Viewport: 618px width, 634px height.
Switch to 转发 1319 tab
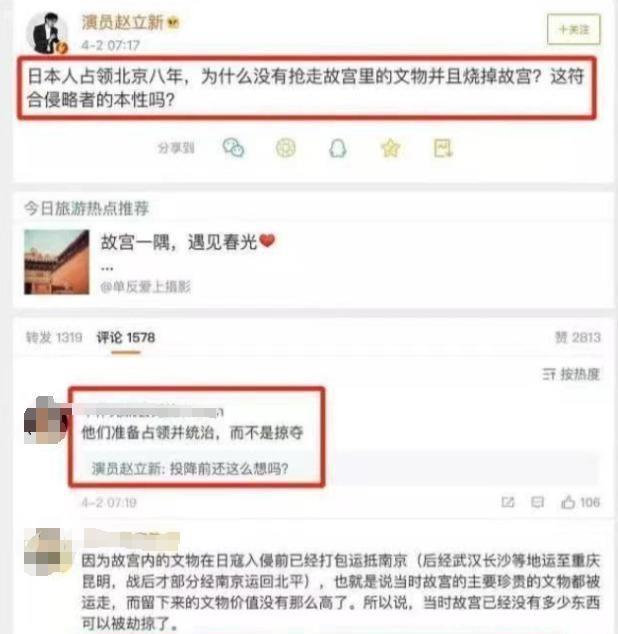[54, 337]
